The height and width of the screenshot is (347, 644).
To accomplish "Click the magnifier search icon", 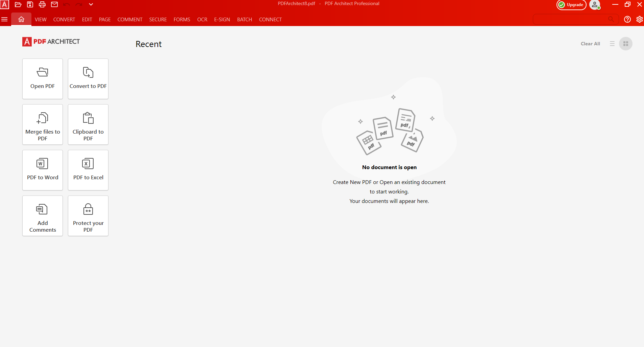I will point(611,19).
